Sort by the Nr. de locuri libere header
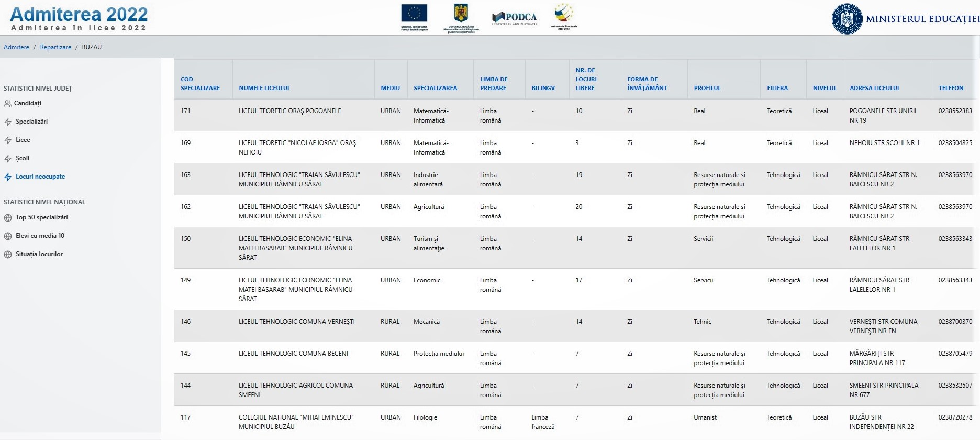Viewport: 980px width, 440px height. click(586, 79)
